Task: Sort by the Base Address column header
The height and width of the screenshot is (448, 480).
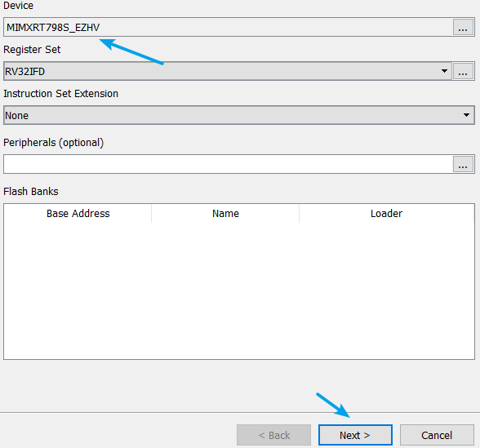Action: pyautogui.click(x=78, y=213)
